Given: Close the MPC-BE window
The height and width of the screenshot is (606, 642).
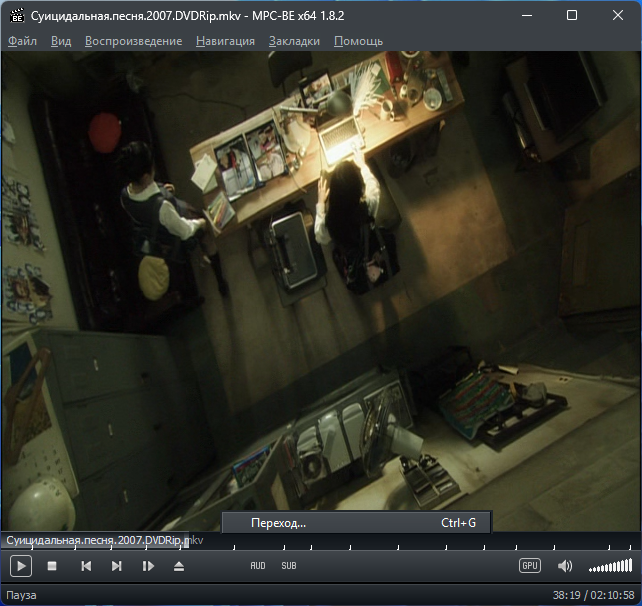Looking at the screenshot, I should (x=617, y=16).
